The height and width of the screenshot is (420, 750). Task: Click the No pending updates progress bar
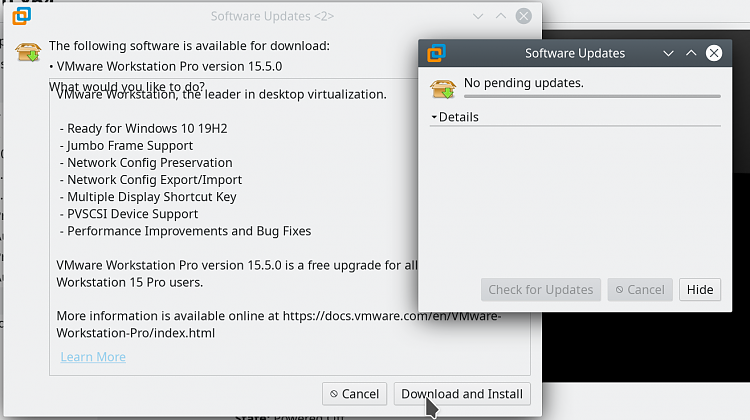592,96
